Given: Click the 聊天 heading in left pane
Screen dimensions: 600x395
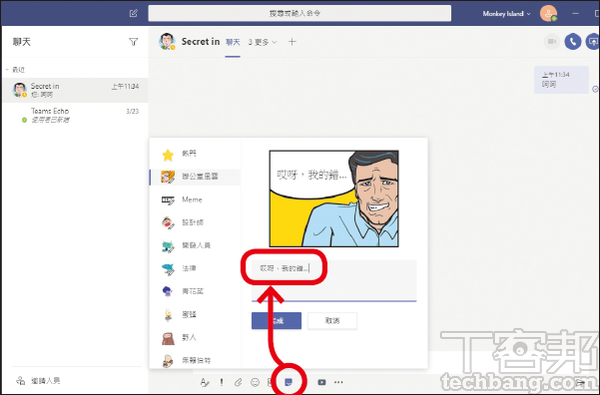Looking at the screenshot, I should coord(21,42).
